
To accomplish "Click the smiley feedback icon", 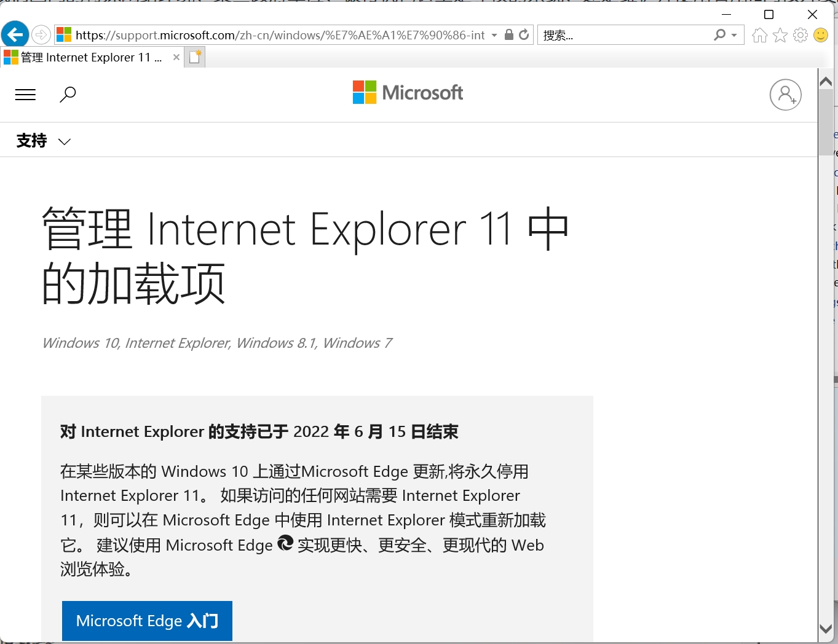I will [x=821, y=35].
